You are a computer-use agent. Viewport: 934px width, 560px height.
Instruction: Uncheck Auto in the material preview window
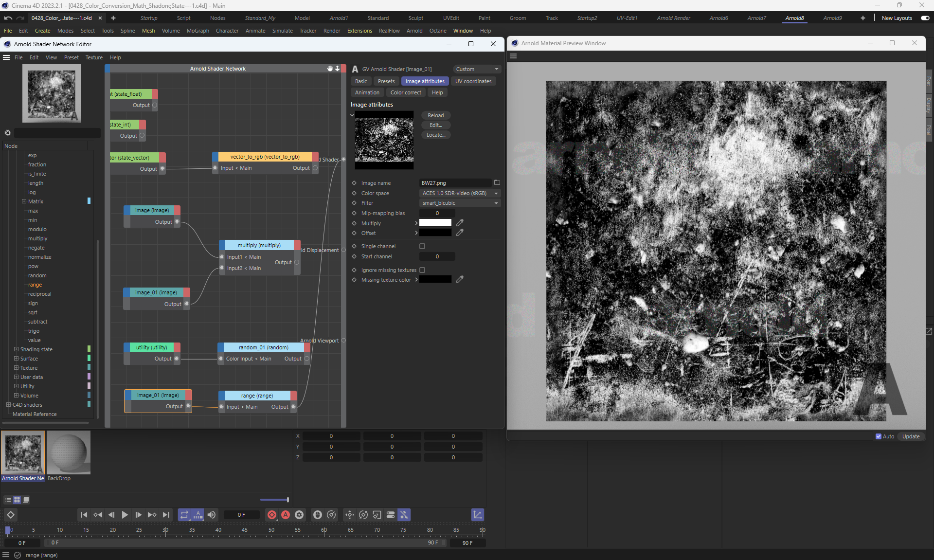click(x=879, y=436)
